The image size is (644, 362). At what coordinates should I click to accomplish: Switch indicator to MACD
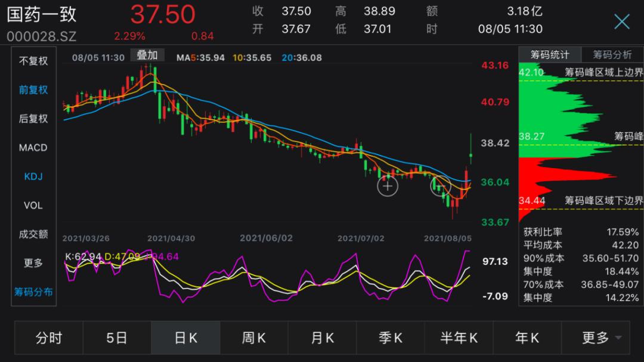pos(33,147)
